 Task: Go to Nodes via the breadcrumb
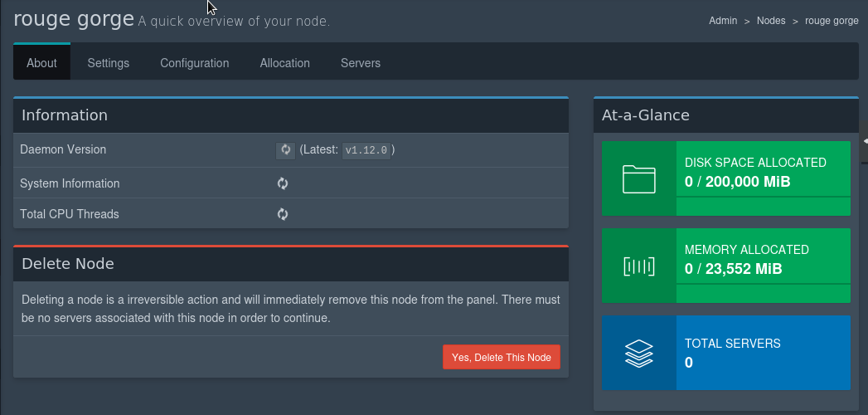(x=770, y=21)
